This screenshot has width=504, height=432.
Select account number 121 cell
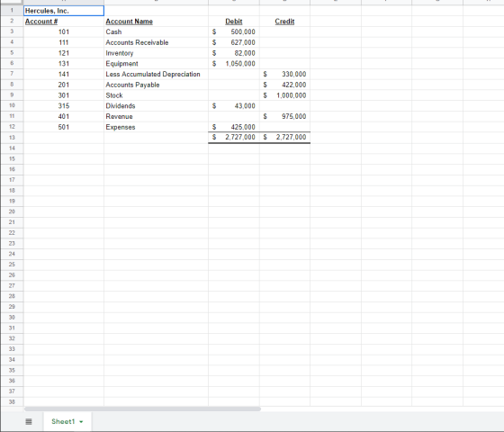pyautogui.click(x=64, y=53)
